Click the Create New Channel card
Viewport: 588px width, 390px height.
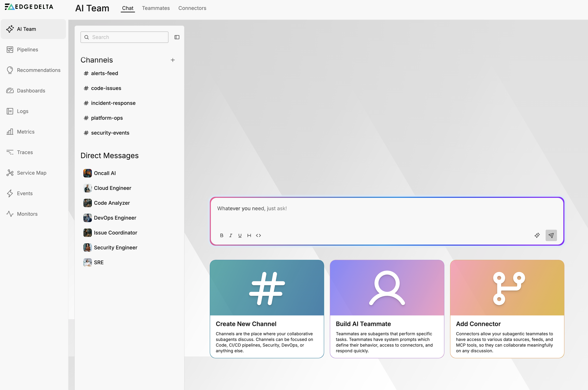(267, 309)
